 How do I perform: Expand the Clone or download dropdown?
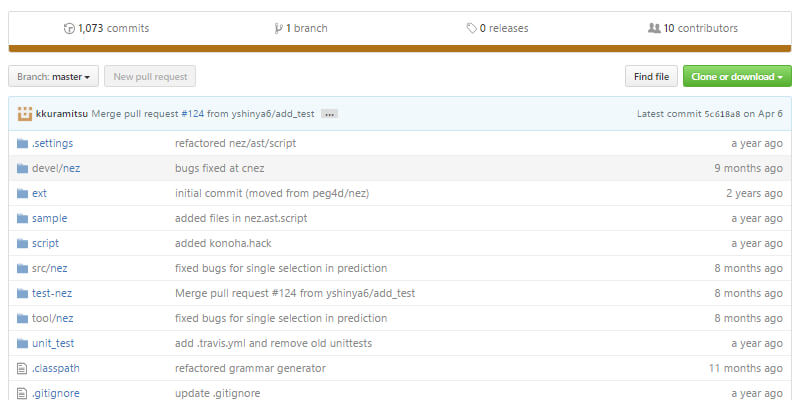(x=737, y=76)
